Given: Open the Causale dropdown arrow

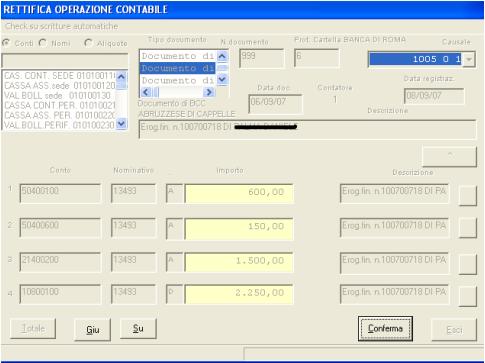Looking at the screenshot, I should (469, 59).
